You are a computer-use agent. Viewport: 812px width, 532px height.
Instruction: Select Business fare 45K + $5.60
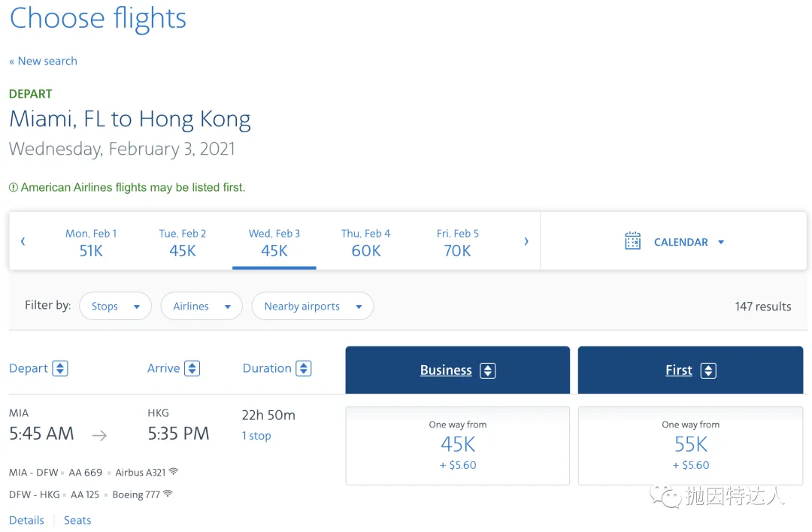(x=457, y=446)
